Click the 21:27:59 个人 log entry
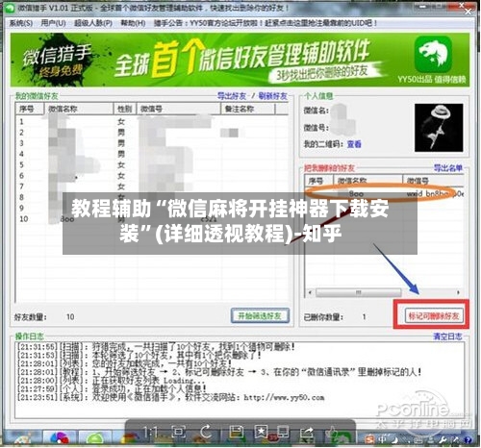Screen dimensions: 481x448 click(x=112, y=389)
